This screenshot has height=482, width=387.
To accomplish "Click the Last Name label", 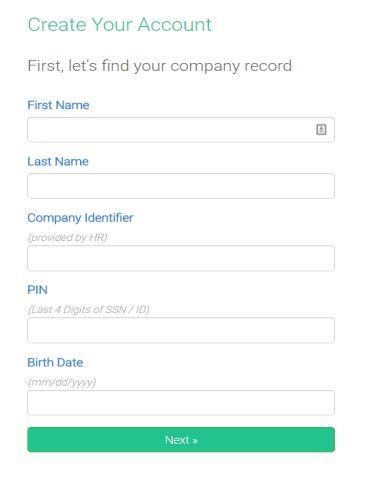I will (x=58, y=161).
